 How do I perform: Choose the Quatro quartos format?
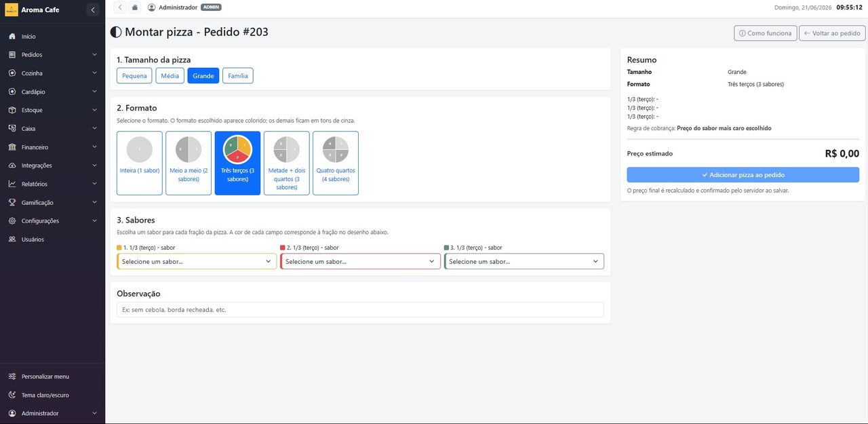[x=336, y=163]
